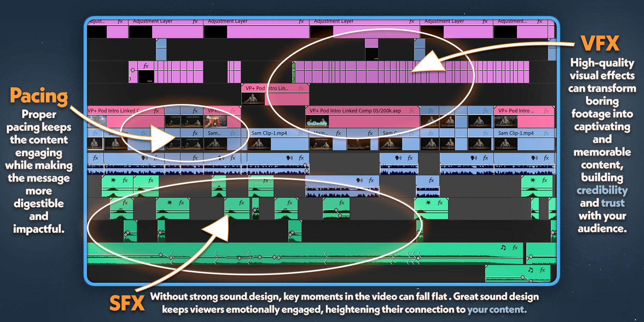Select the "Adjustment..." layer at the far right
644x322 pixels.
[x=512, y=21]
